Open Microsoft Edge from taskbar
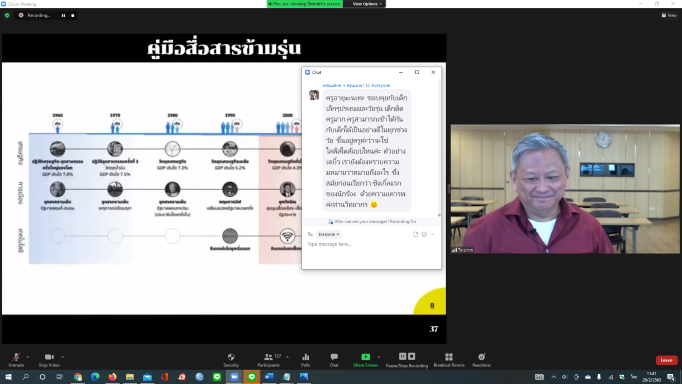 pos(95,377)
